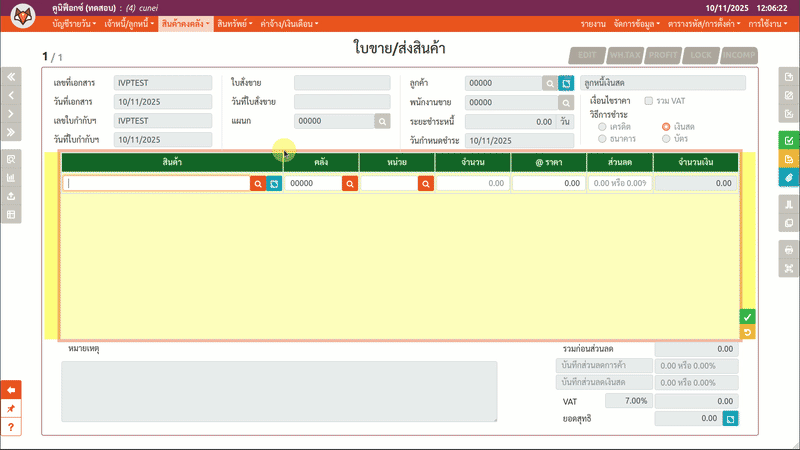Click the product search magnifier icon
Image resolution: width=800 pixels, height=450 pixels.
point(258,184)
